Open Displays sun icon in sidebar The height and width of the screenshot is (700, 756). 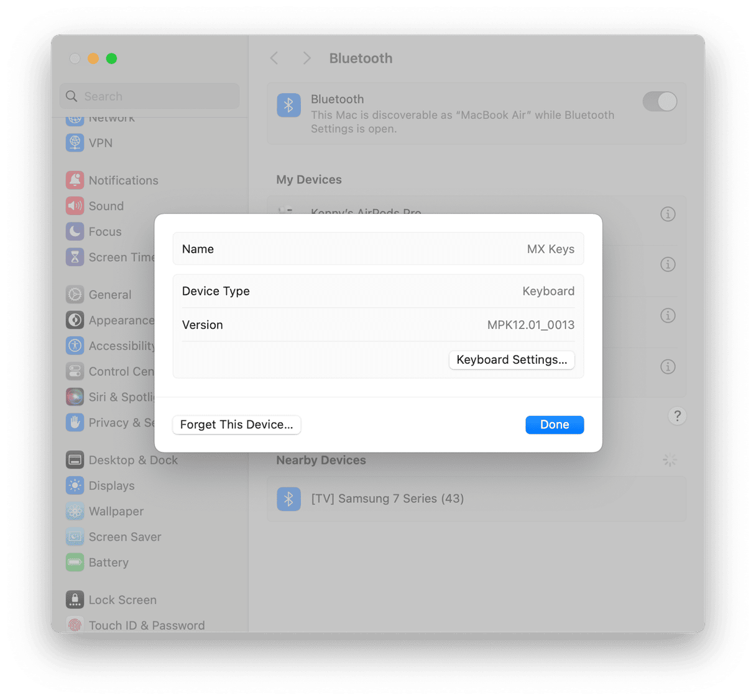pos(75,486)
